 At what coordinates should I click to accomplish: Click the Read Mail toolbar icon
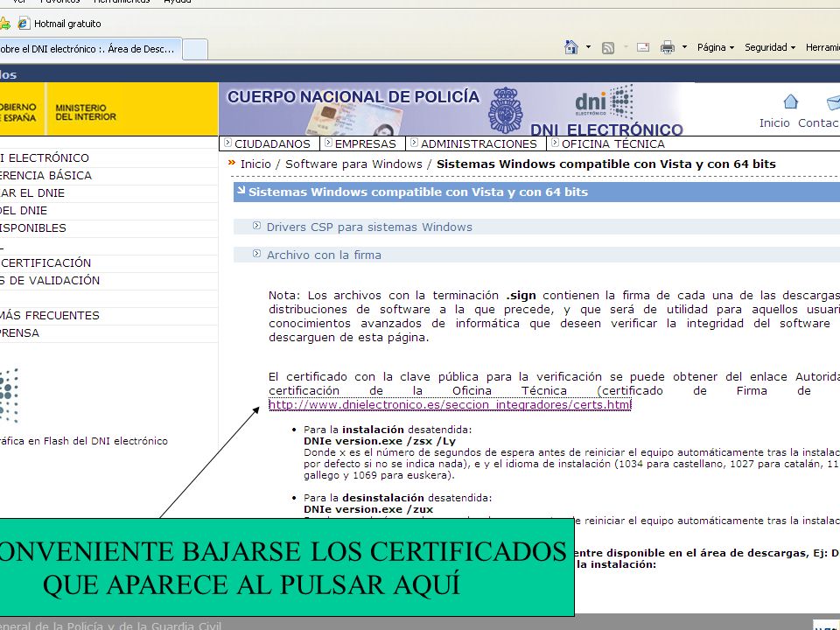coord(643,47)
